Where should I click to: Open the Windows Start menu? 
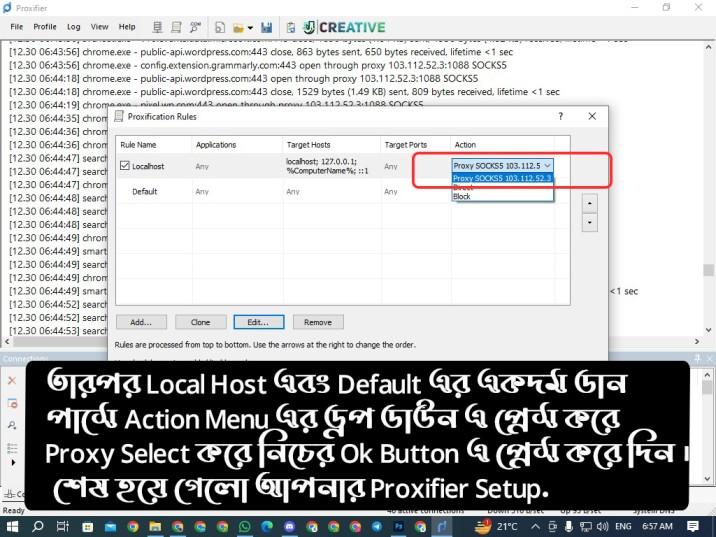click(x=12, y=526)
